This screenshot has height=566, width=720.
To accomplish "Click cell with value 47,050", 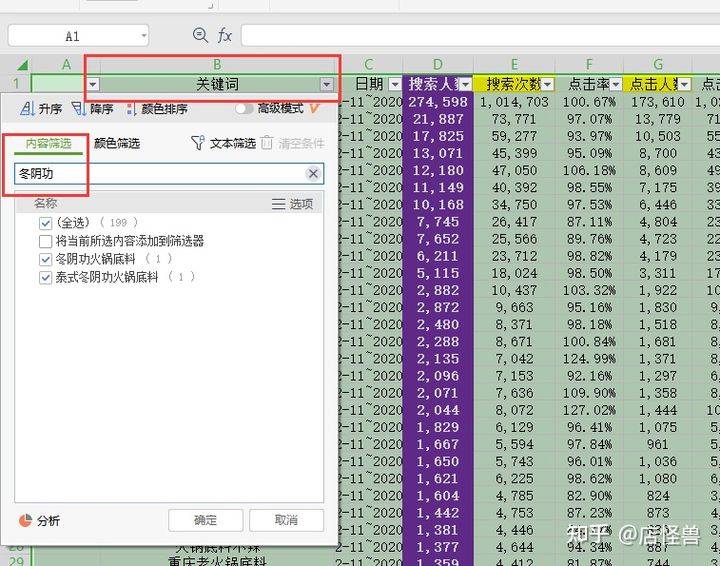I will [514, 171].
